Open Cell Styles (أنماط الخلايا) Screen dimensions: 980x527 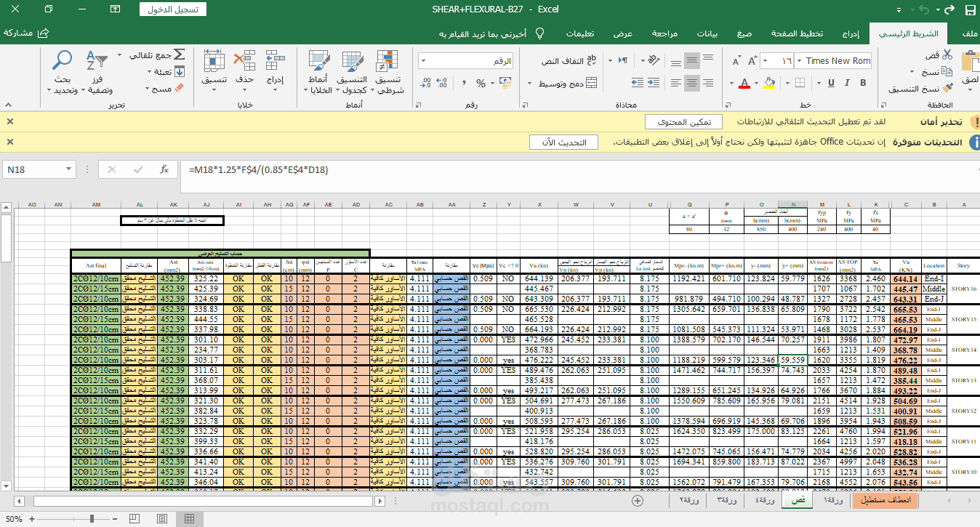(x=319, y=73)
